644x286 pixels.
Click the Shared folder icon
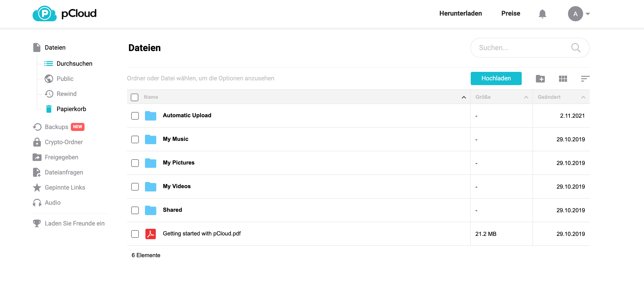(x=151, y=210)
